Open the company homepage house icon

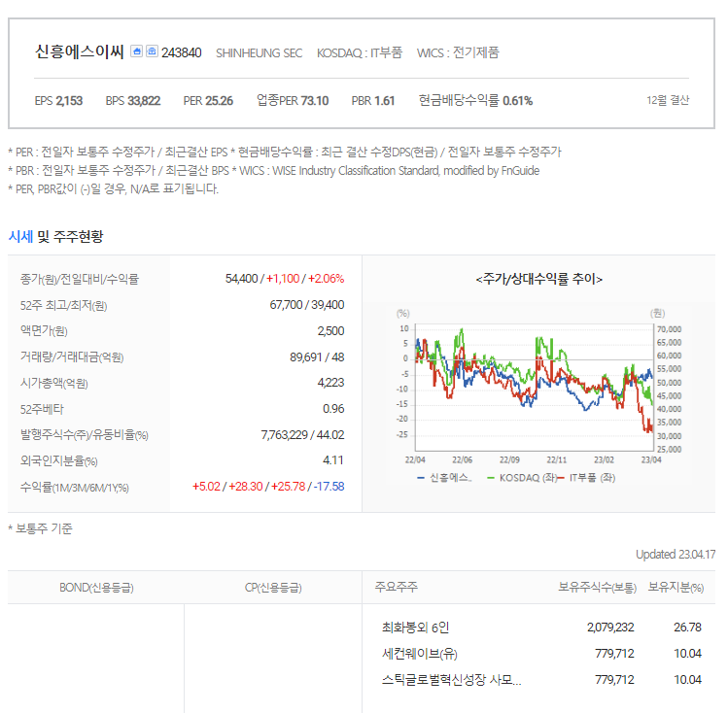[x=136, y=51]
